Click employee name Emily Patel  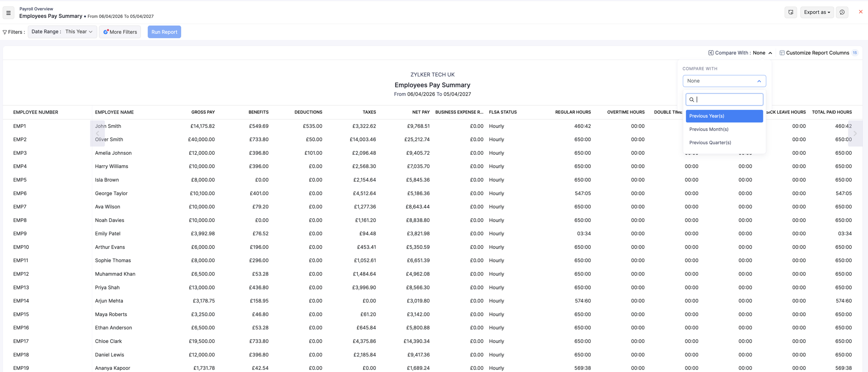pos(108,234)
